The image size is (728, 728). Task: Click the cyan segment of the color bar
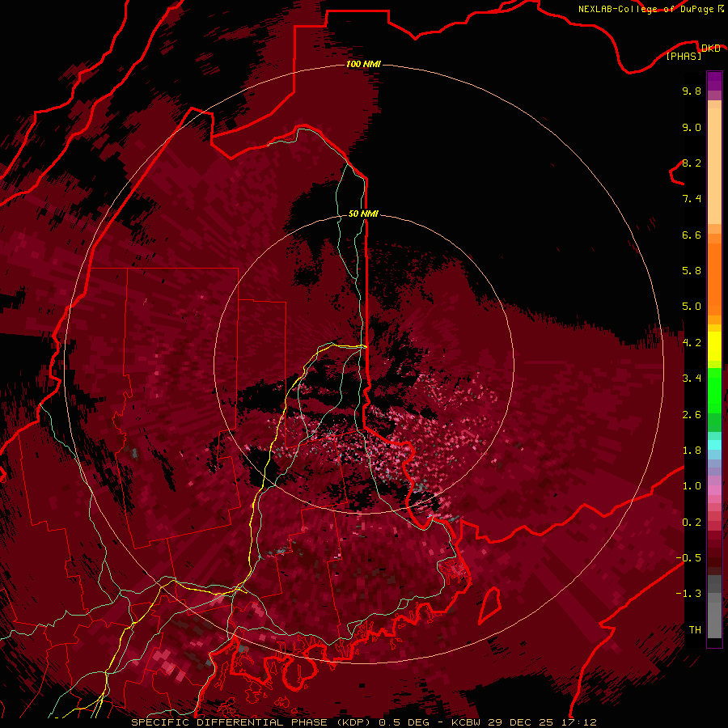tap(714, 445)
